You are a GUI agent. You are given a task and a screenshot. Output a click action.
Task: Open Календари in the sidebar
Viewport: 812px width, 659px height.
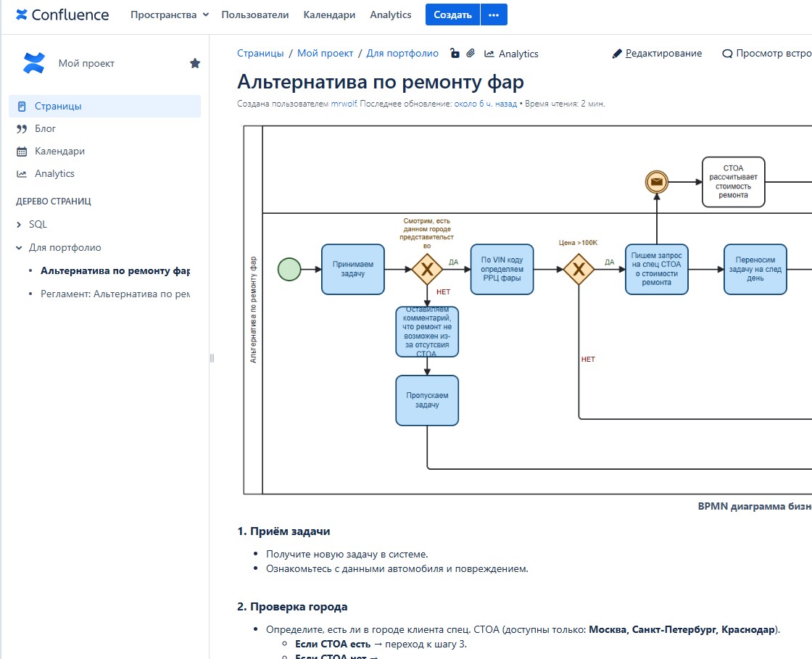click(x=59, y=151)
